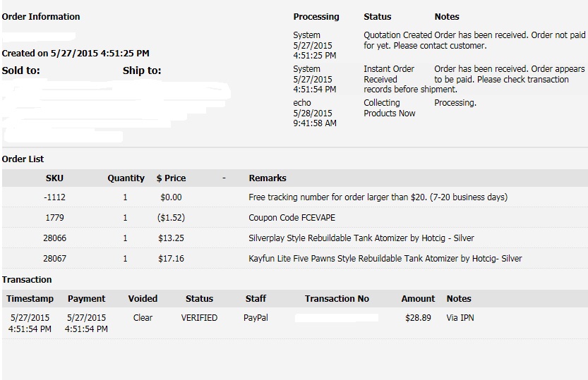Select the Kayfun Lite Five Pawns Atomizer row
This screenshot has width=588, height=380.
tap(385, 259)
